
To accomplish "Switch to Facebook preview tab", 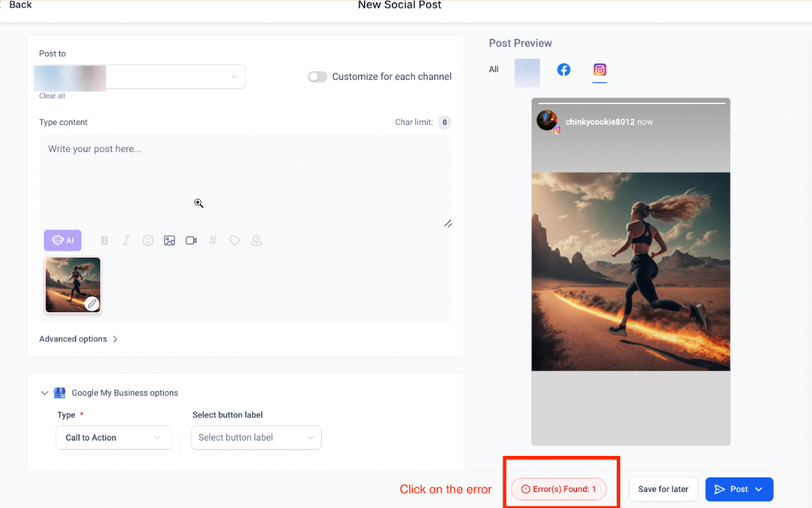I will pyautogui.click(x=564, y=70).
